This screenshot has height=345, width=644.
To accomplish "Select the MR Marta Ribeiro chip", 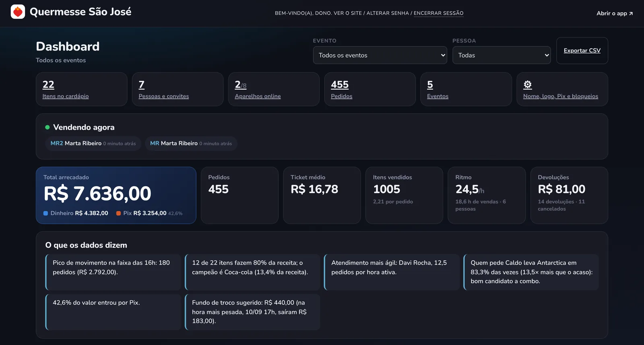I will (x=191, y=143).
